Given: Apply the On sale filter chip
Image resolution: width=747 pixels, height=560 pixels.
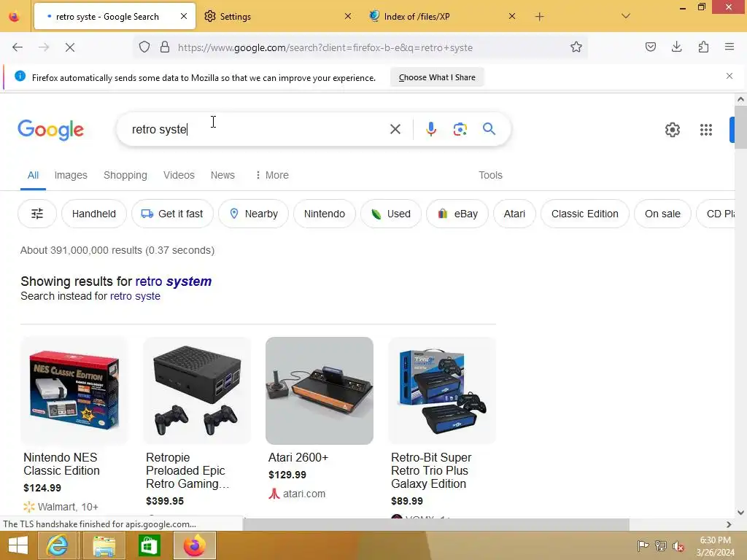Looking at the screenshot, I should [662, 214].
